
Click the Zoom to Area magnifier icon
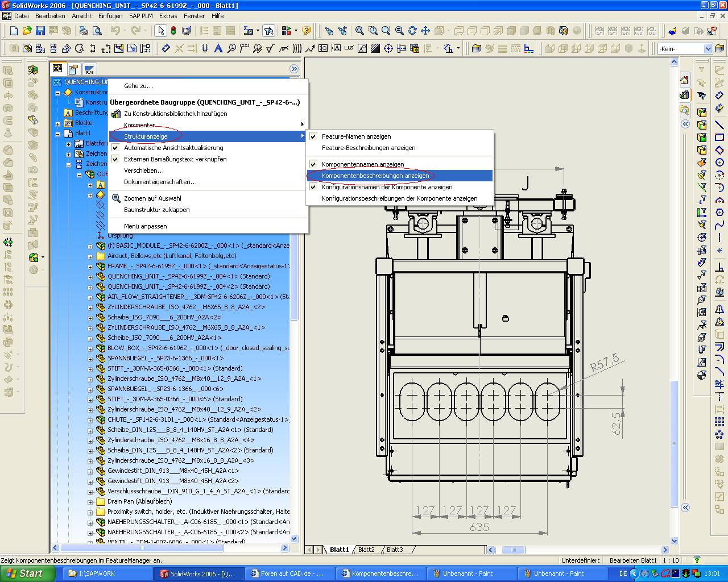pos(373,31)
